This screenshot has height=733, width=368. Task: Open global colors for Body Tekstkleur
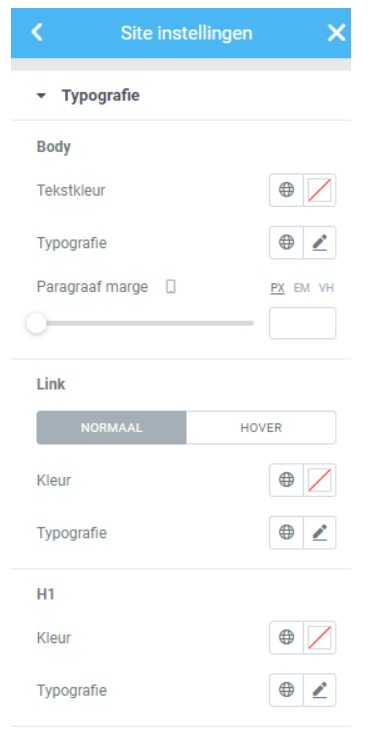[286, 190]
